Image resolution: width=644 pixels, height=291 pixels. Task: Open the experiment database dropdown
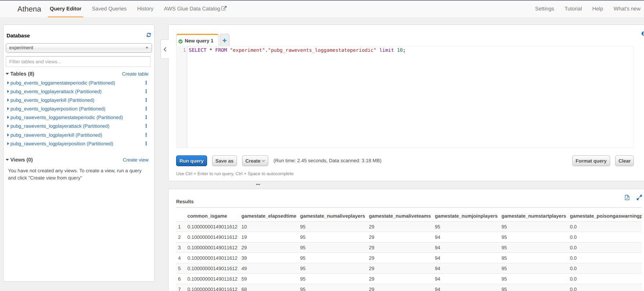tap(79, 48)
